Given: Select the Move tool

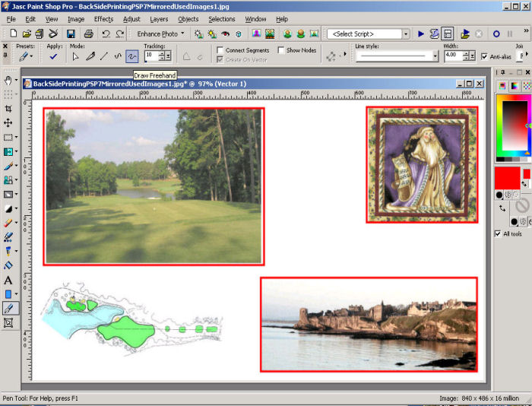Looking at the screenshot, I should click(8, 122).
